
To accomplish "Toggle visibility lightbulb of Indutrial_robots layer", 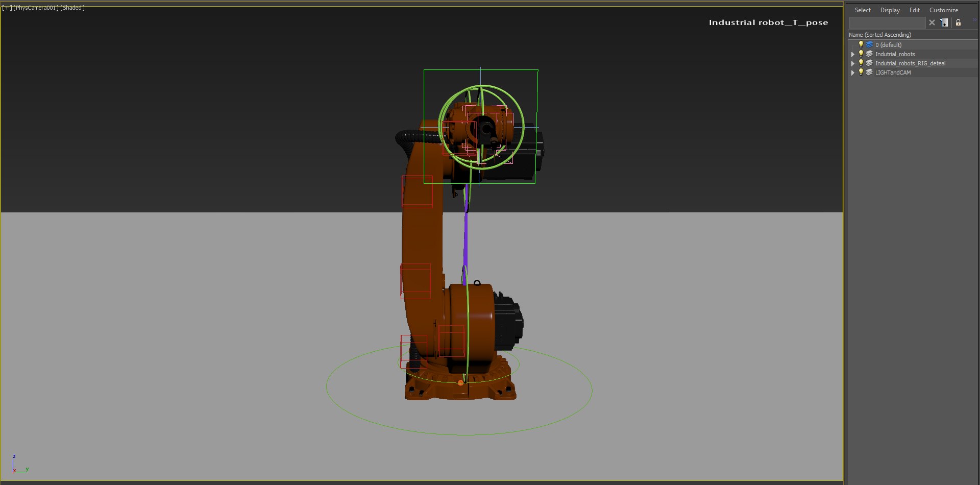I will point(861,54).
